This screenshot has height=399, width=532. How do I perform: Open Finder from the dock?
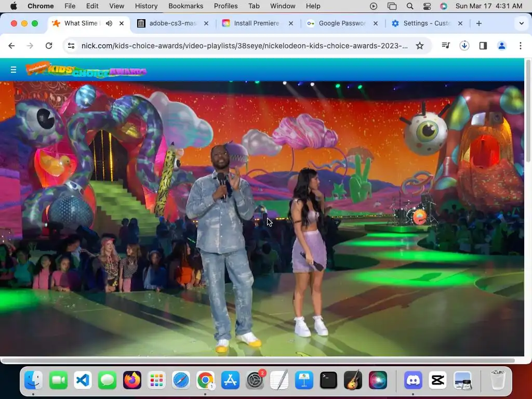33,380
